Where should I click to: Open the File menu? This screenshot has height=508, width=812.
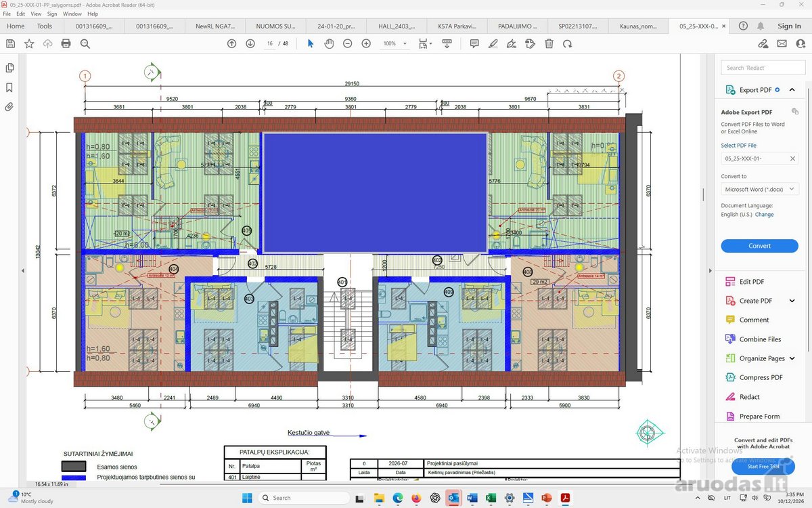tap(7, 14)
